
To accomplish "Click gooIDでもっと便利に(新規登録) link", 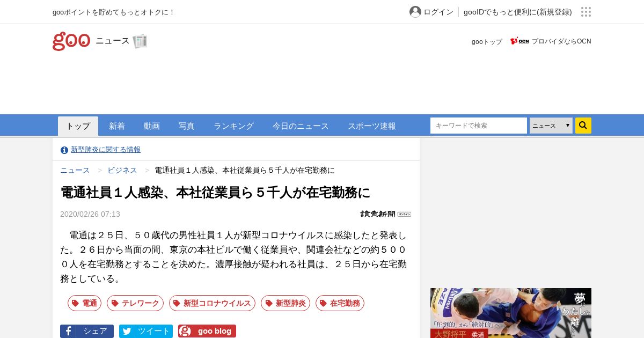I will point(518,12).
